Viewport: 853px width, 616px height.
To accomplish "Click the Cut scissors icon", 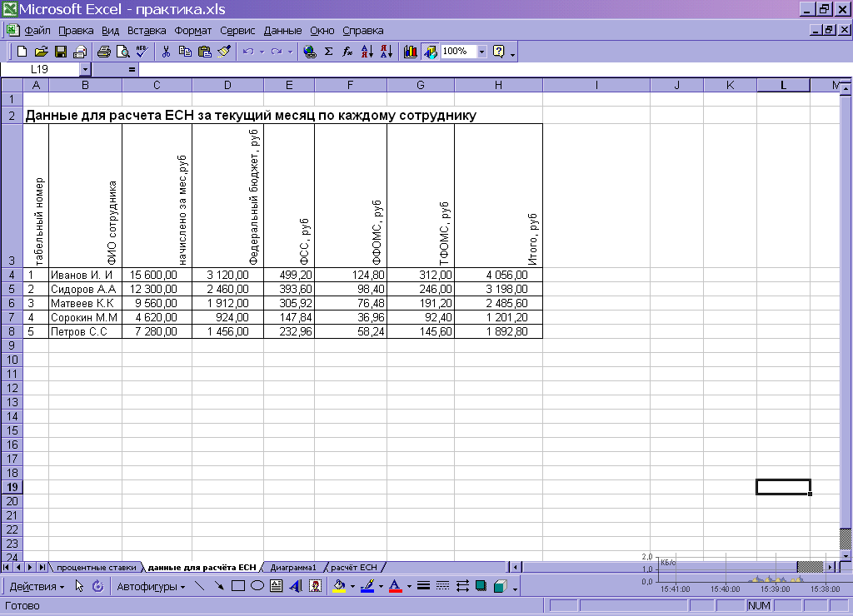I will (x=166, y=52).
